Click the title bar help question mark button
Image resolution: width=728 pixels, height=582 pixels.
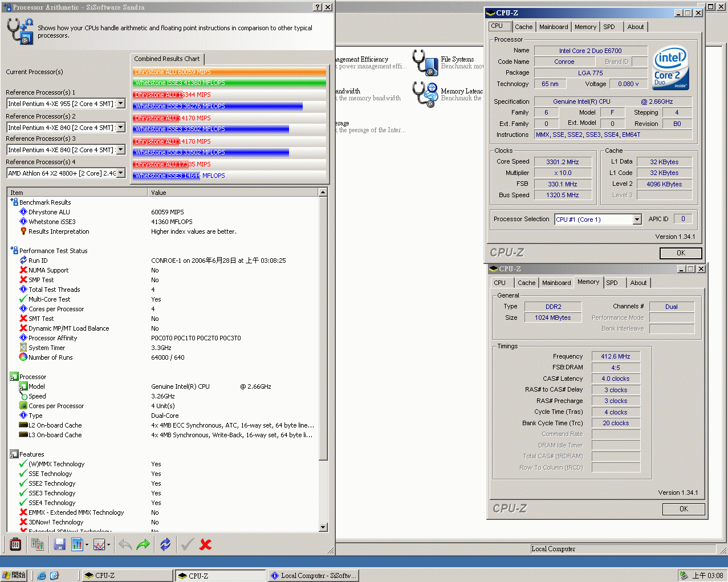coord(318,7)
